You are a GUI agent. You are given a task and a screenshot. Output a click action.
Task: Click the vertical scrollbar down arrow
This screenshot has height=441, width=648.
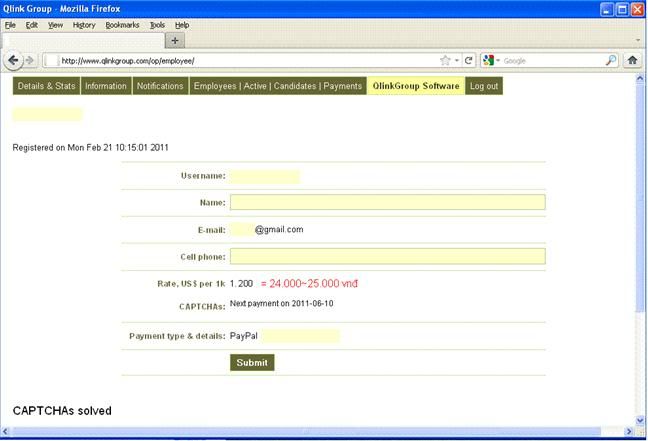(x=640, y=421)
